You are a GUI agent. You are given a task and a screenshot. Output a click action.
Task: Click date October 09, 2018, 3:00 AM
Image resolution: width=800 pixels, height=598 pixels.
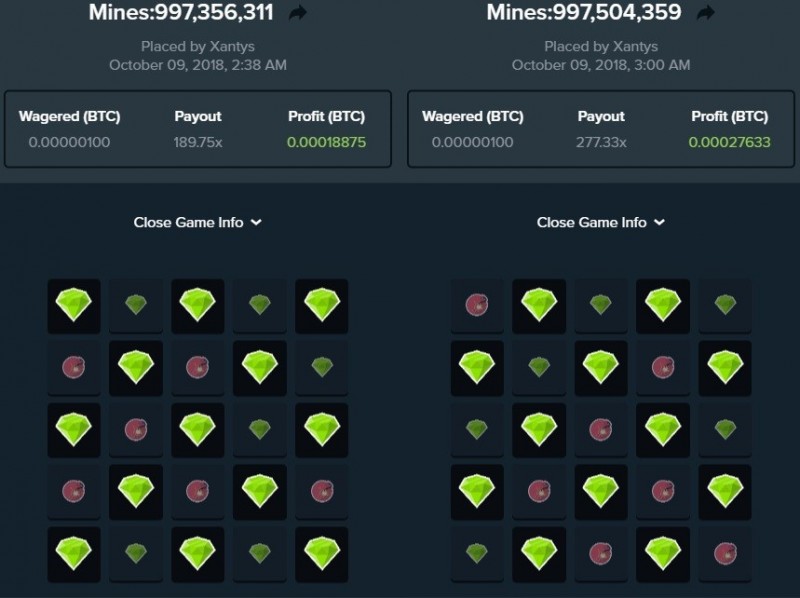[601, 65]
